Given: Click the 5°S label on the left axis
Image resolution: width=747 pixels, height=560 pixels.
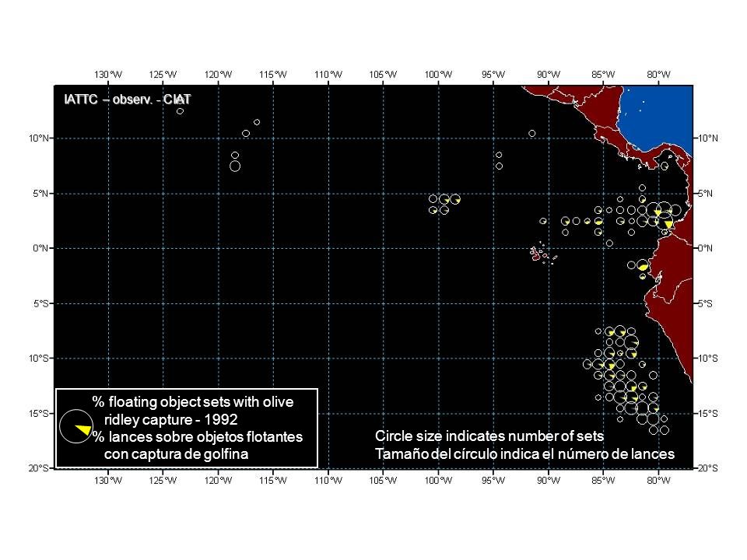Looking at the screenshot, I should (x=41, y=303).
